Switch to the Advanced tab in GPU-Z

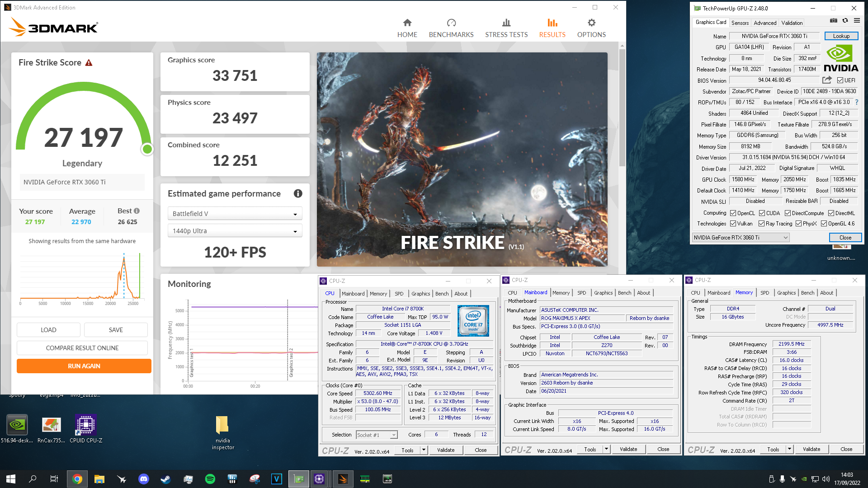[x=765, y=23]
